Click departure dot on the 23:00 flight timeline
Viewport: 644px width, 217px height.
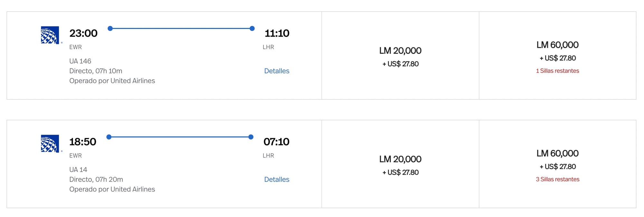pyautogui.click(x=110, y=29)
